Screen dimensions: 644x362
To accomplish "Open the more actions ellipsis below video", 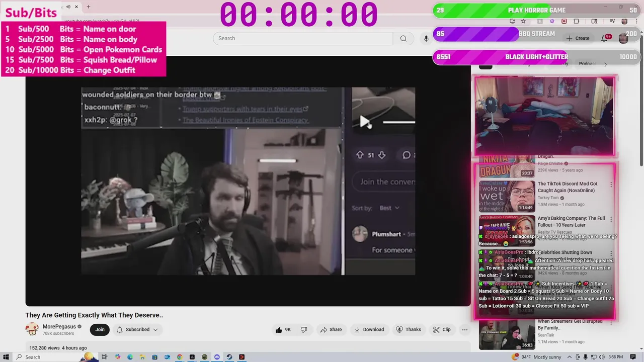I will [464, 330].
